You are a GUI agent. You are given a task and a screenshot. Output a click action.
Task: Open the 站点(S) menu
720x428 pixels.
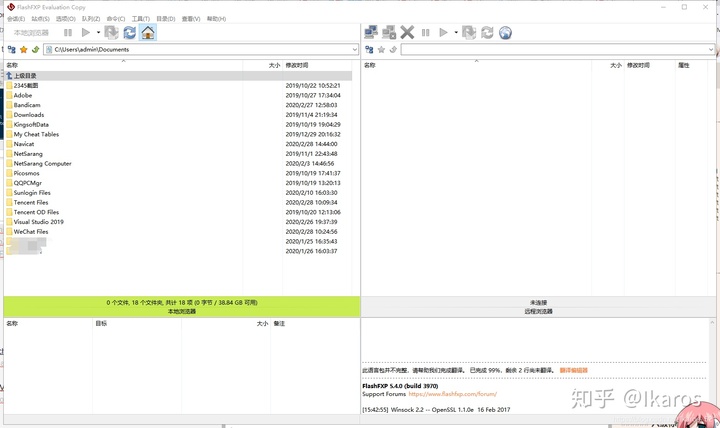click(40, 19)
